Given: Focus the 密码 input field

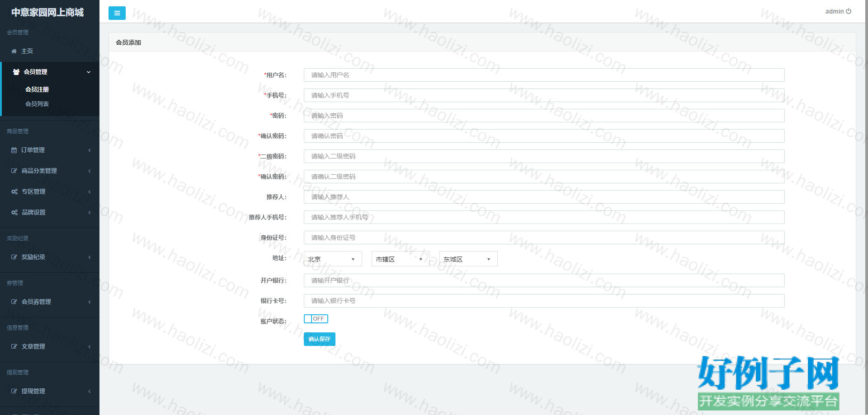Looking at the screenshot, I should pyautogui.click(x=544, y=116).
